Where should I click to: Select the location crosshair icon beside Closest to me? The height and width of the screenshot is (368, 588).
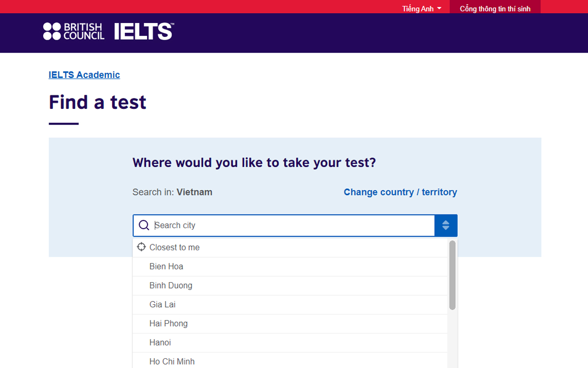coord(141,247)
